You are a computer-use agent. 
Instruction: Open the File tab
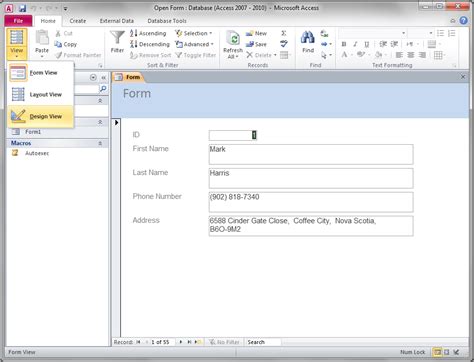pyautogui.click(x=18, y=21)
